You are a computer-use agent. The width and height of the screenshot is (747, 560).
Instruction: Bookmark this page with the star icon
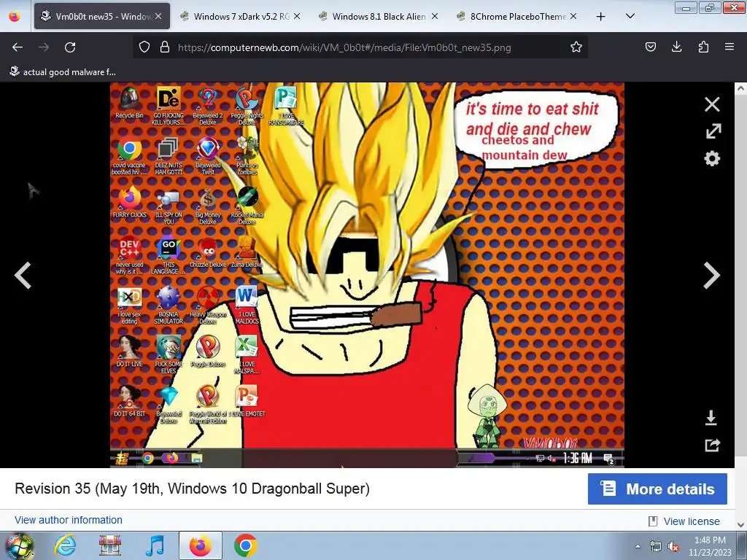coord(576,47)
